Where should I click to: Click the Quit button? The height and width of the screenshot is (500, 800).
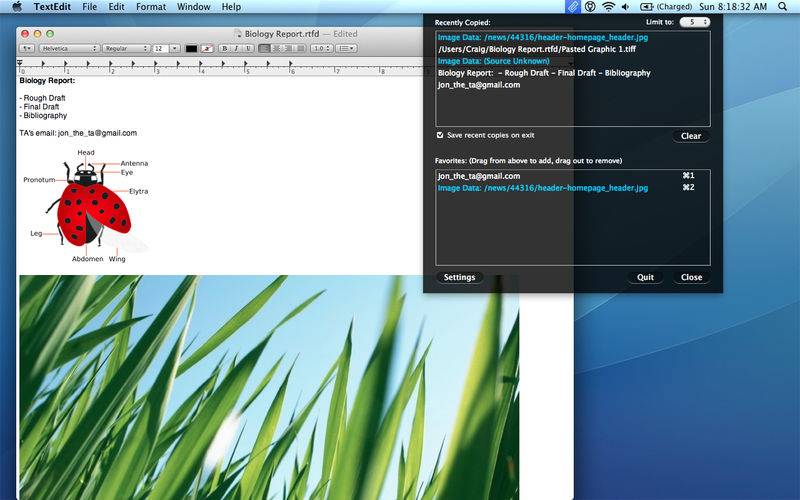pos(645,277)
